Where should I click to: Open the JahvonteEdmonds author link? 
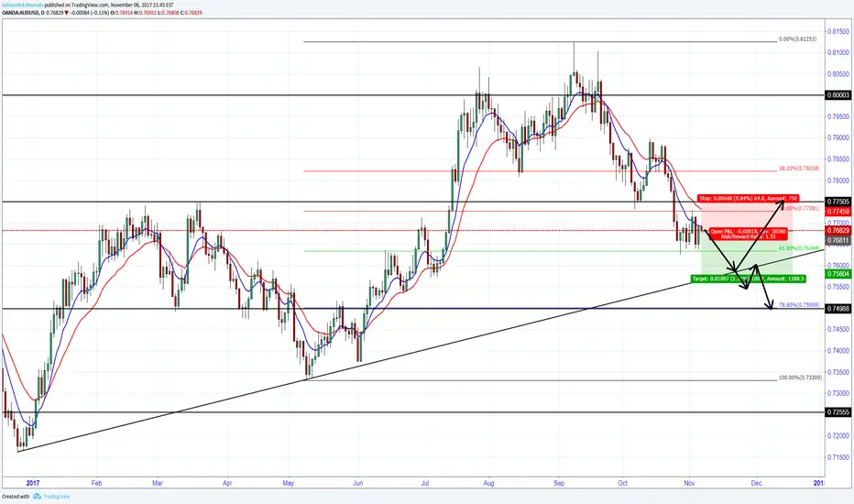(x=22, y=5)
